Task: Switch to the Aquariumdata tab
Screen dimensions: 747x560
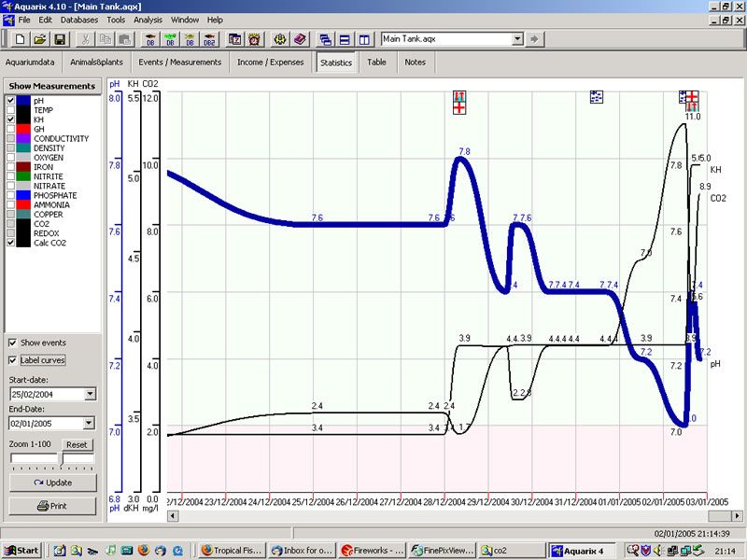Action: click(x=30, y=63)
